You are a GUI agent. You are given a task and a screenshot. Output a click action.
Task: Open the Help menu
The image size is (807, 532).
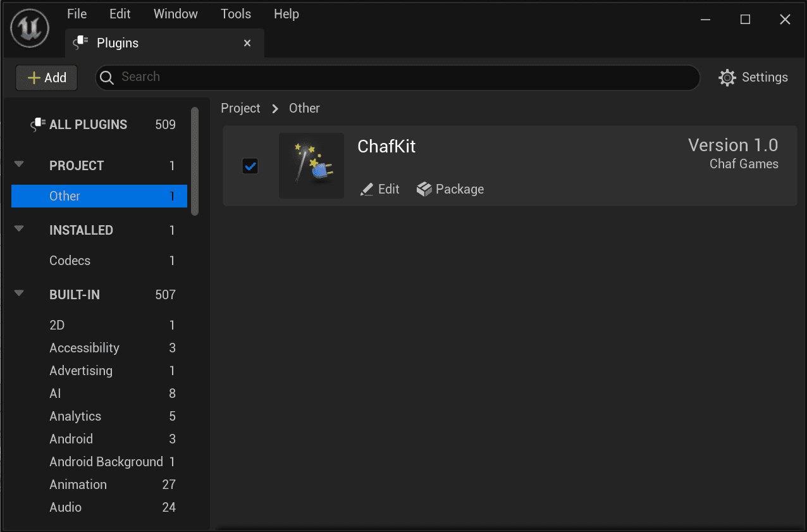pyautogui.click(x=286, y=14)
